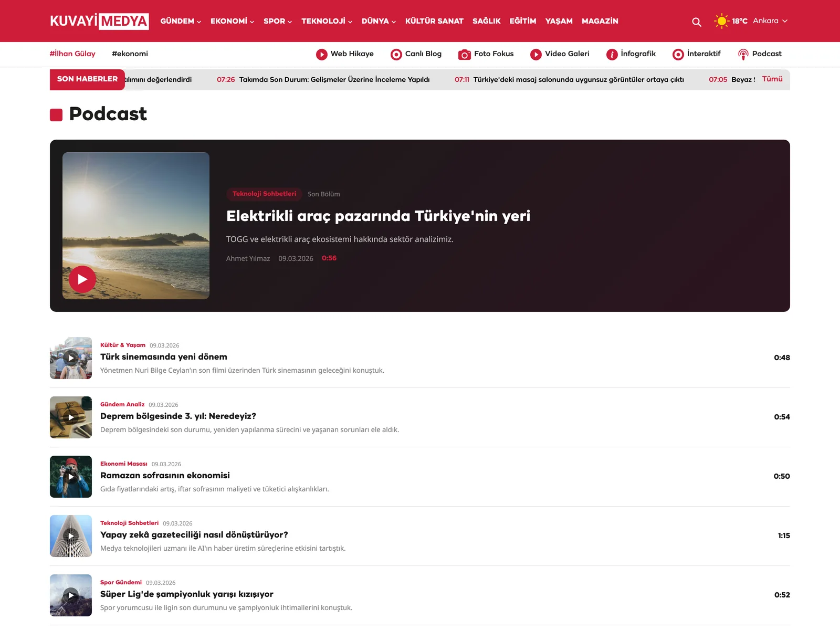Play Ramazan sofrasının ekonomisi episode
The width and height of the screenshot is (840, 630).
pos(71,477)
